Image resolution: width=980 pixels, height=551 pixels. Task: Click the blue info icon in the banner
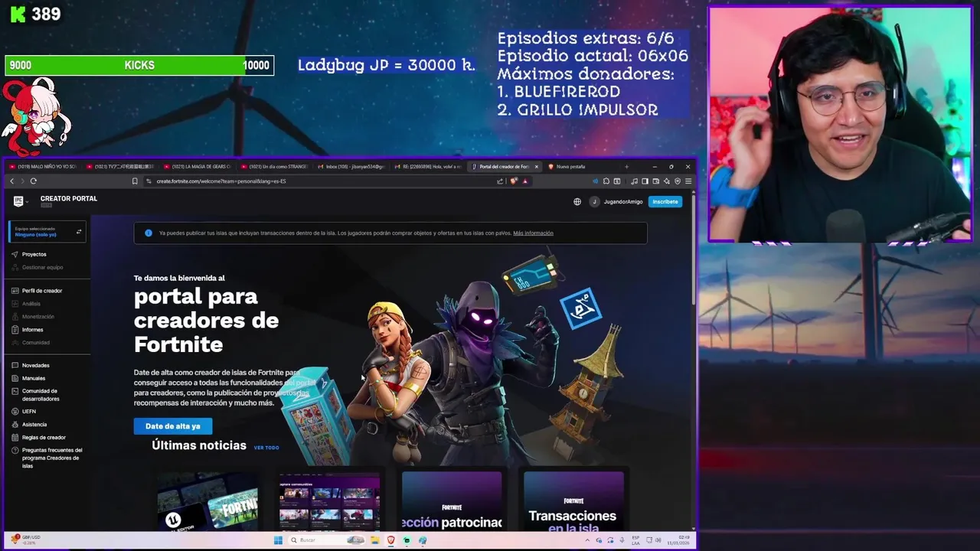pos(149,233)
